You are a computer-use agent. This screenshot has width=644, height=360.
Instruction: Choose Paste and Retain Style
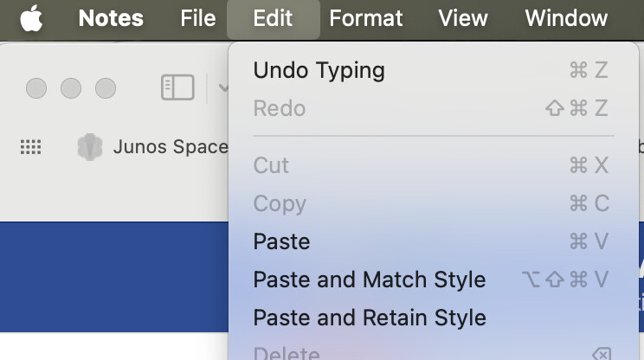click(x=369, y=318)
